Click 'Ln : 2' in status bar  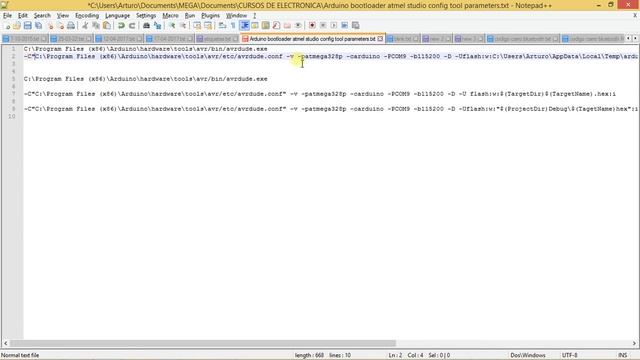[x=395, y=355]
